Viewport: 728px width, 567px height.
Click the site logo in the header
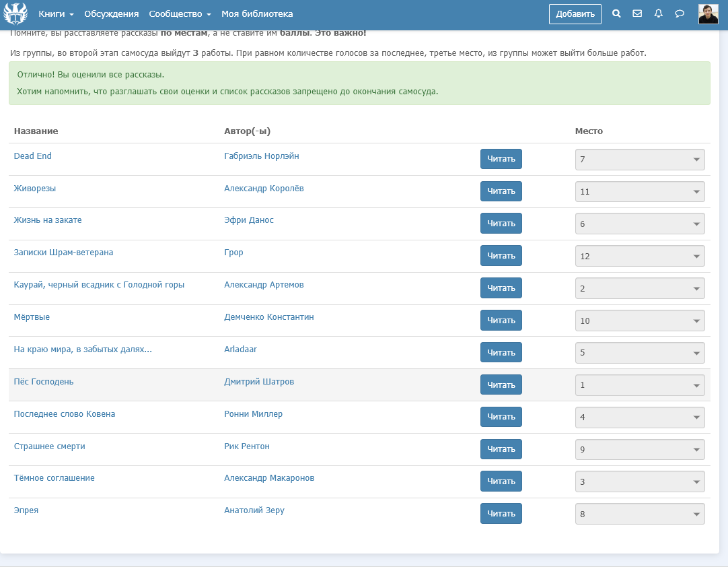[15, 13]
